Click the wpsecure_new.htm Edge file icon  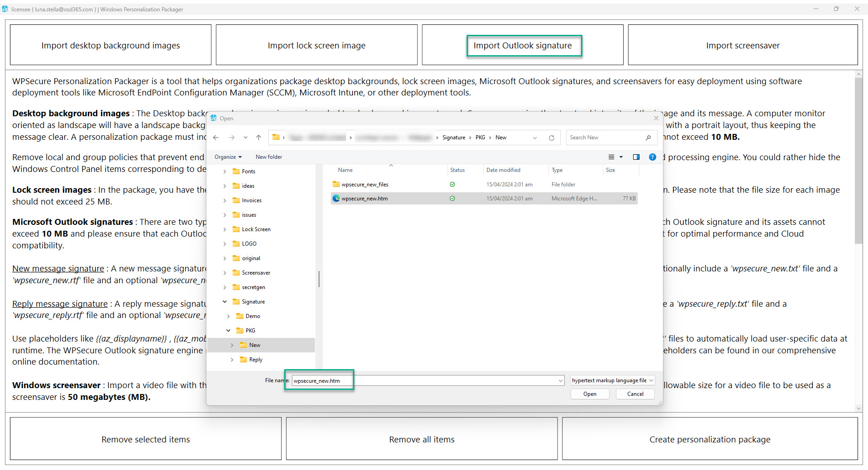click(x=336, y=198)
